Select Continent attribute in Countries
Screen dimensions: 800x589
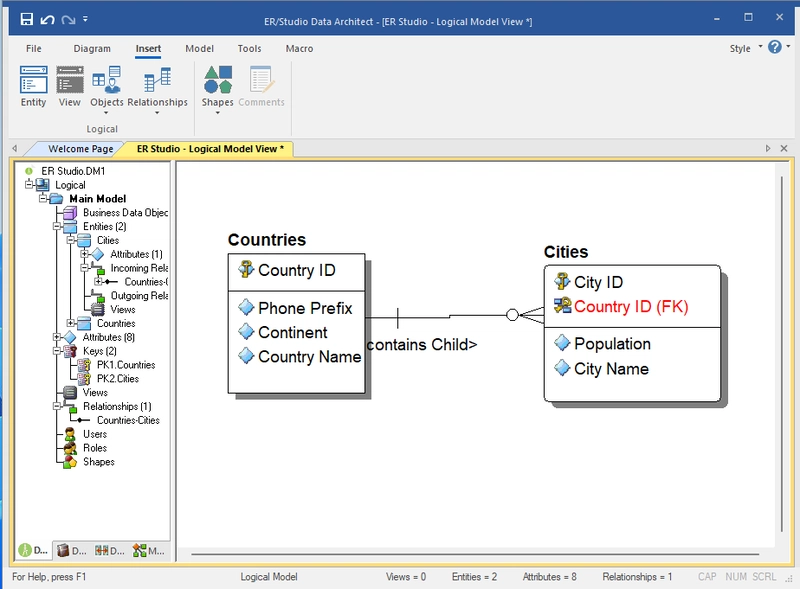(x=292, y=332)
